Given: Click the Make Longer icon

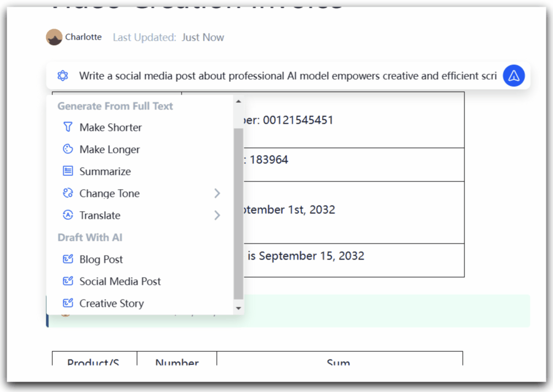Looking at the screenshot, I should click(68, 149).
